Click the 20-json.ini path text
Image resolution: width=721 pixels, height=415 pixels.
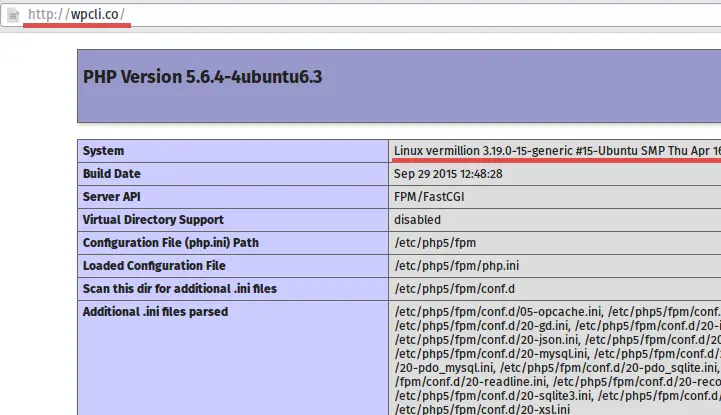tap(486, 340)
